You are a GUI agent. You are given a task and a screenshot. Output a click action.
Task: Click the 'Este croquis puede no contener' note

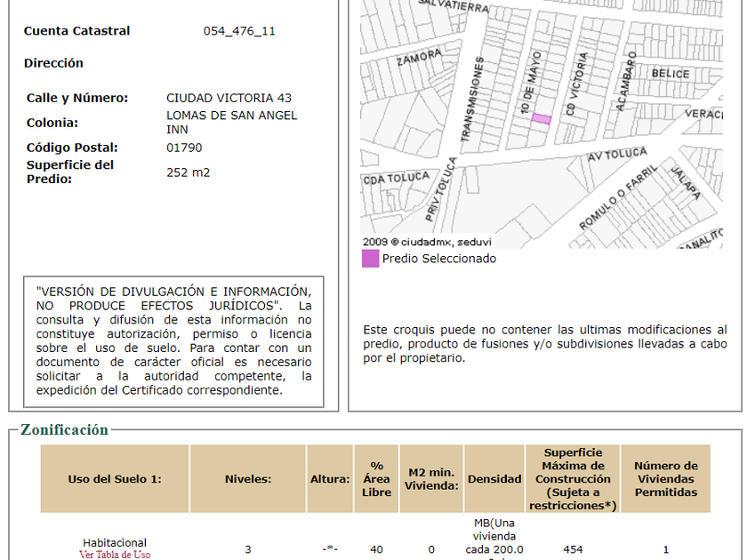(x=545, y=344)
